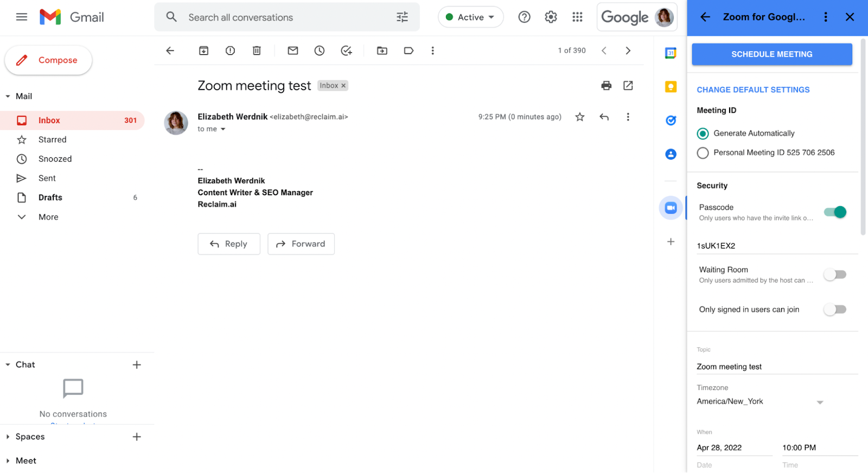
Task: Collapse the Chat section
Action: click(x=8, y=365)
